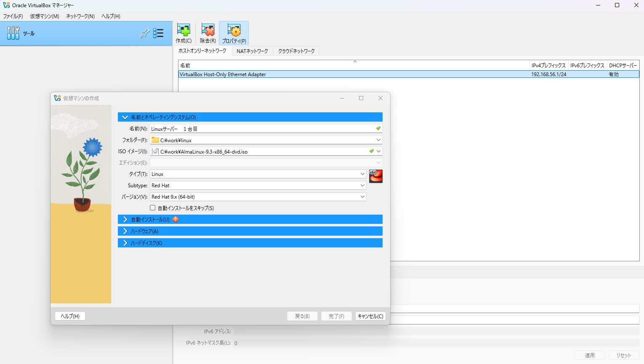Select the ツール wrench icon in sidebar

click(13, 33)
